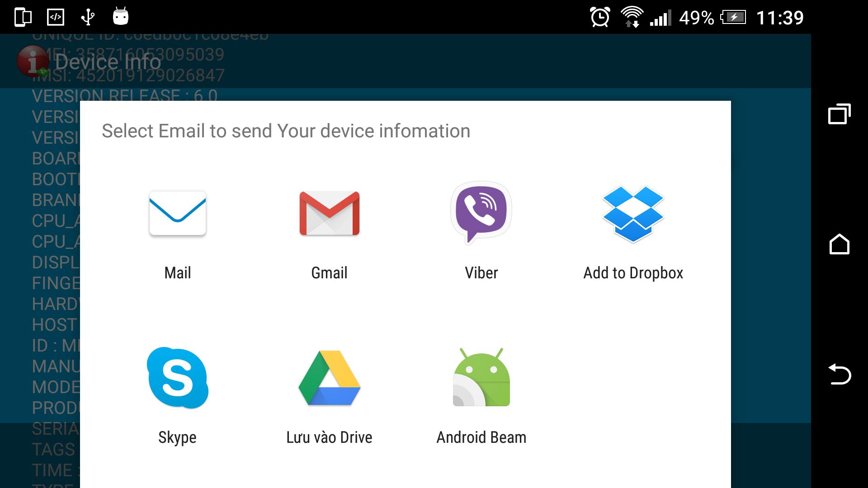Click the 'Mail' label
Image resolution: width=868 pixels, height=488 pixels.
tap(178, 273)
